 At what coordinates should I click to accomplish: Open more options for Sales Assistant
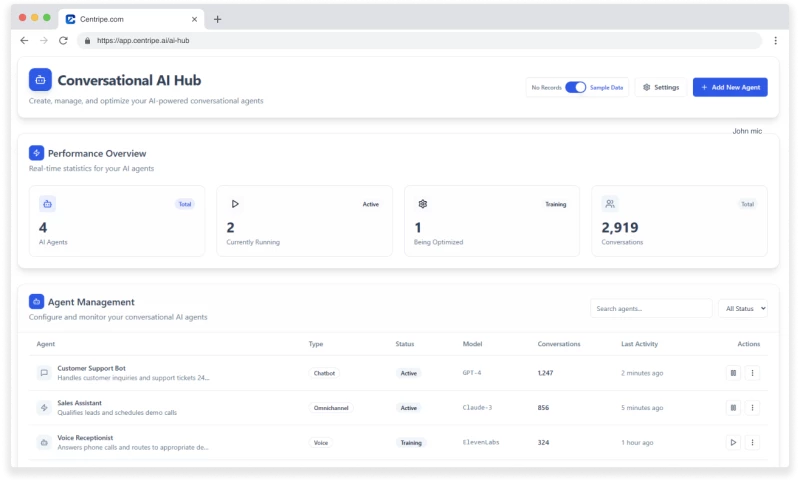[x=752, y=408]
